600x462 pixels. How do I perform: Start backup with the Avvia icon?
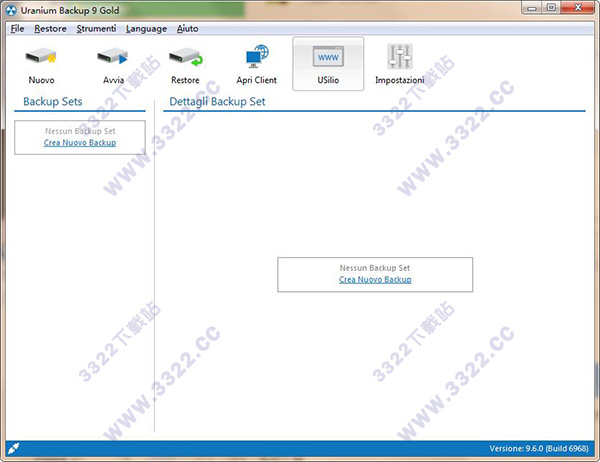pos(112,57)
